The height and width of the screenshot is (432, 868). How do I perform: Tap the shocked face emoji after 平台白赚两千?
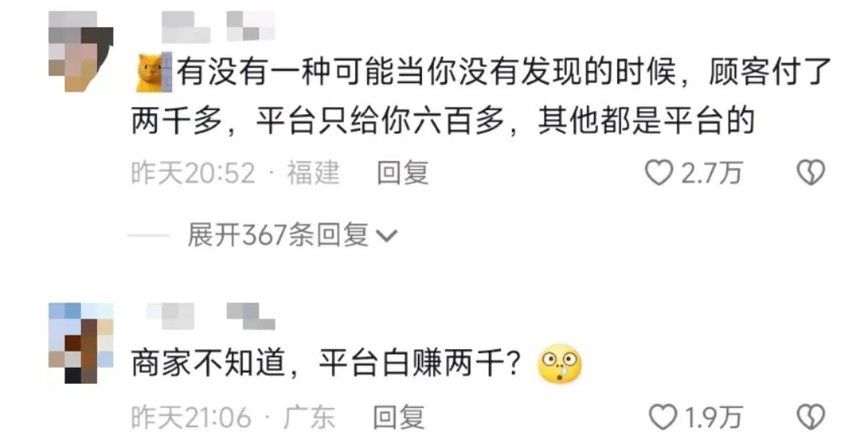(x=559, y=363)
